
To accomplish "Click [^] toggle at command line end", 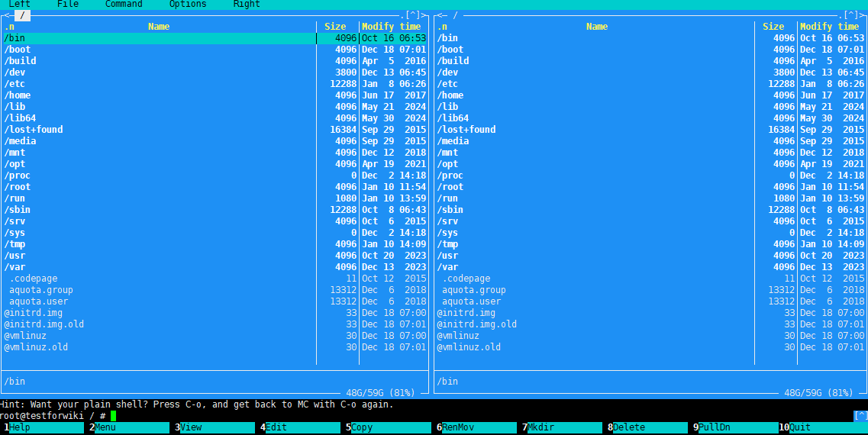I will pyautogui.click(x=861, y=416).
